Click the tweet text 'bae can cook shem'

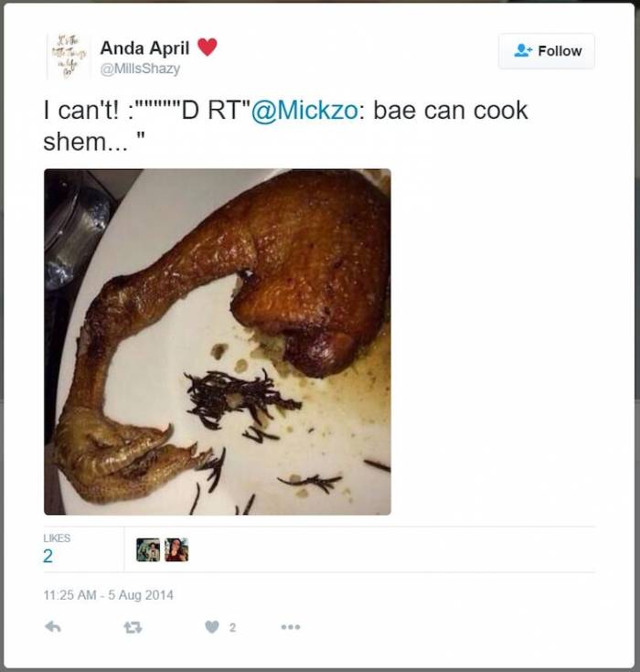click(x=285, y=125)
